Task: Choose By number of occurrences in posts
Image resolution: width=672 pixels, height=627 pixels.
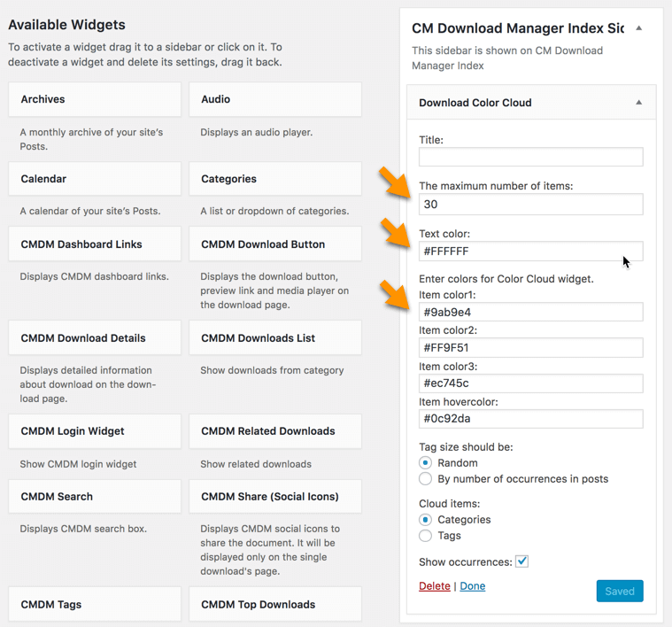Action: (x=426, y=479)
